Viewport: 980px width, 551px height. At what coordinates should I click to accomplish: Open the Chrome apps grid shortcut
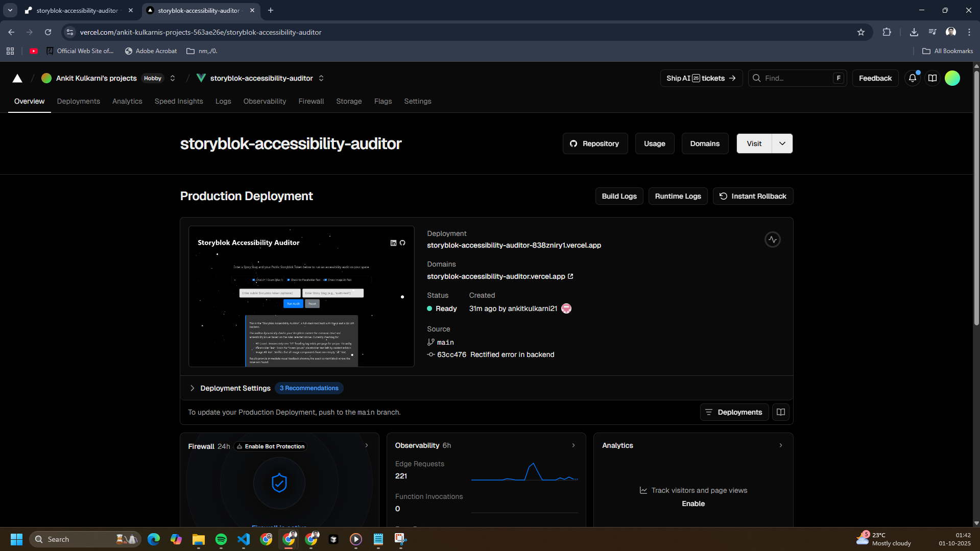[x=10, y=51]
